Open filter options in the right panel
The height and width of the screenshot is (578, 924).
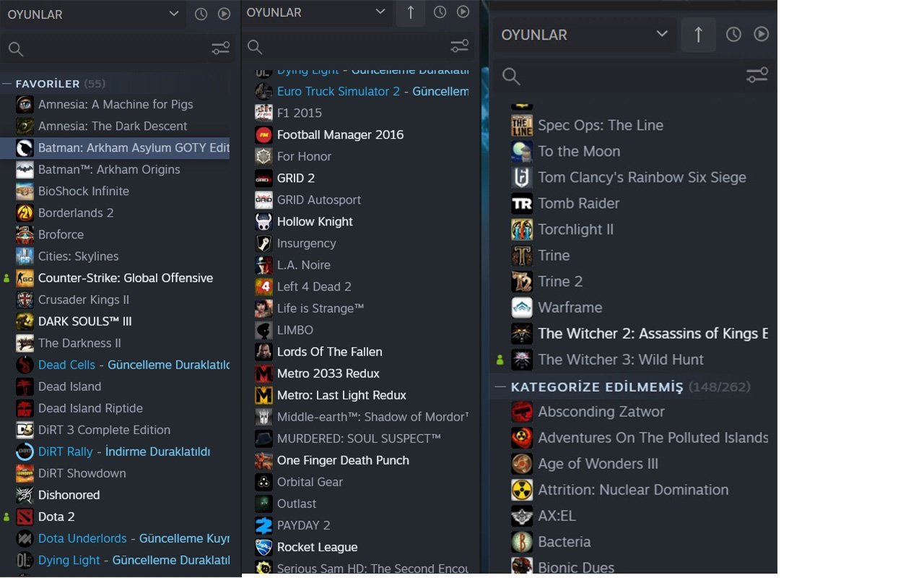click(x=757, y=75)
